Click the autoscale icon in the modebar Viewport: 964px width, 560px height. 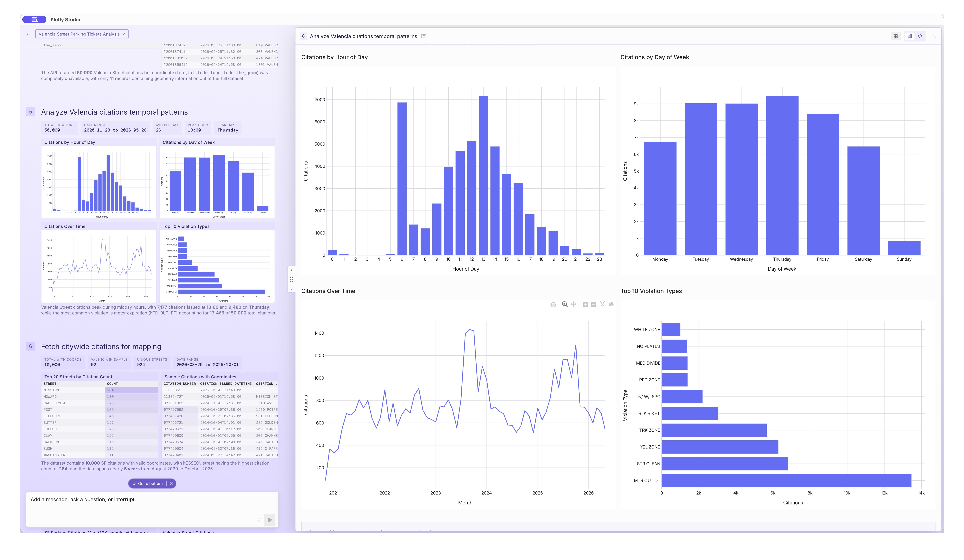pos(602,305)
